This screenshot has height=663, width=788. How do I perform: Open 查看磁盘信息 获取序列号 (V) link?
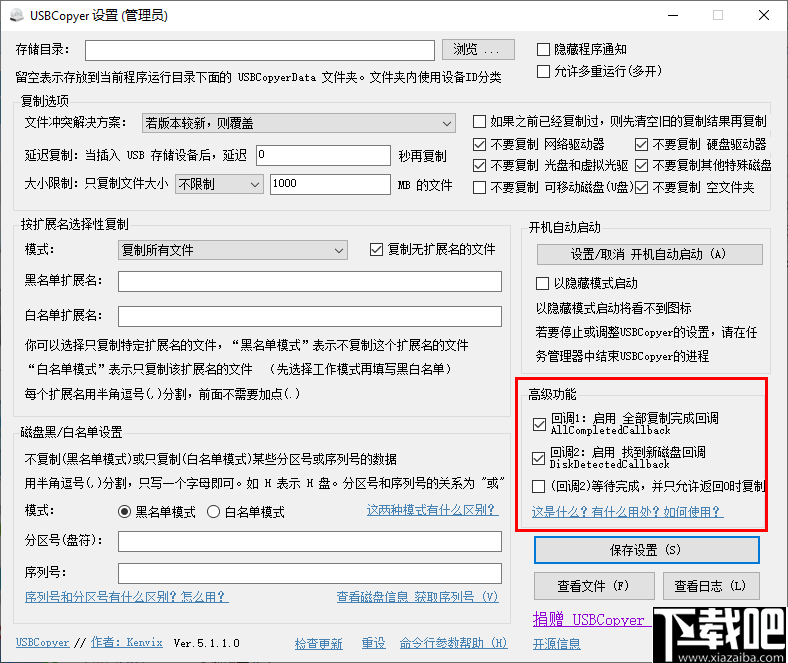click(417, 597)
